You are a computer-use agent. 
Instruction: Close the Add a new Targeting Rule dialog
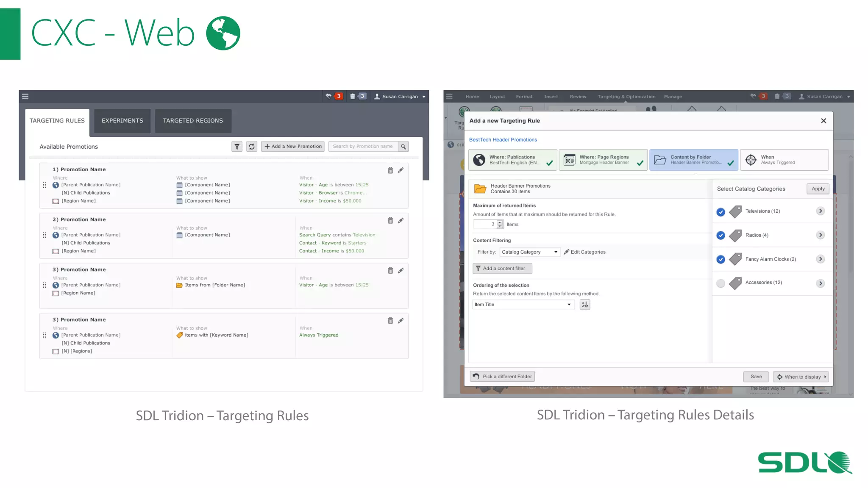823,121
